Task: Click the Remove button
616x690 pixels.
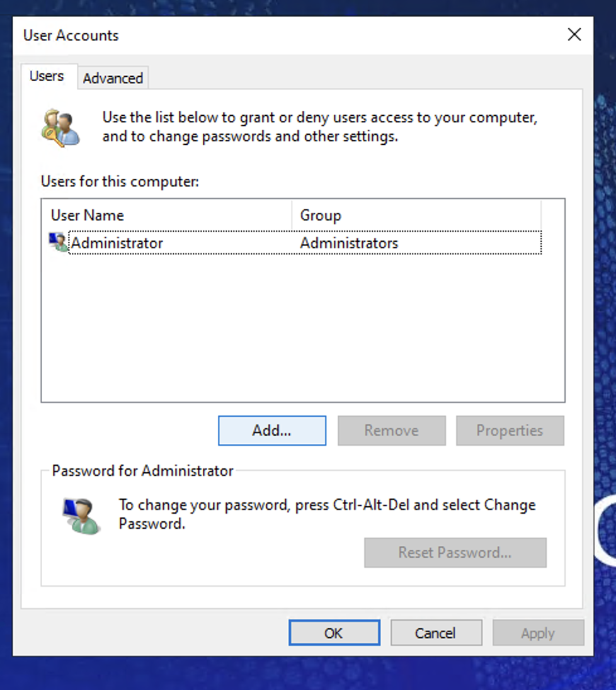Action: 391,431
